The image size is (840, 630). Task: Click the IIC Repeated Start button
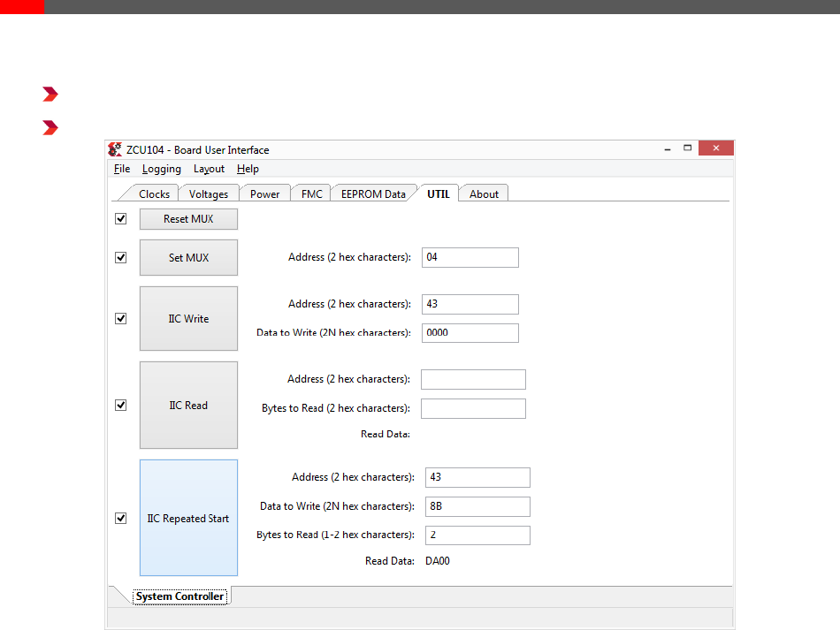coord(188,519)
